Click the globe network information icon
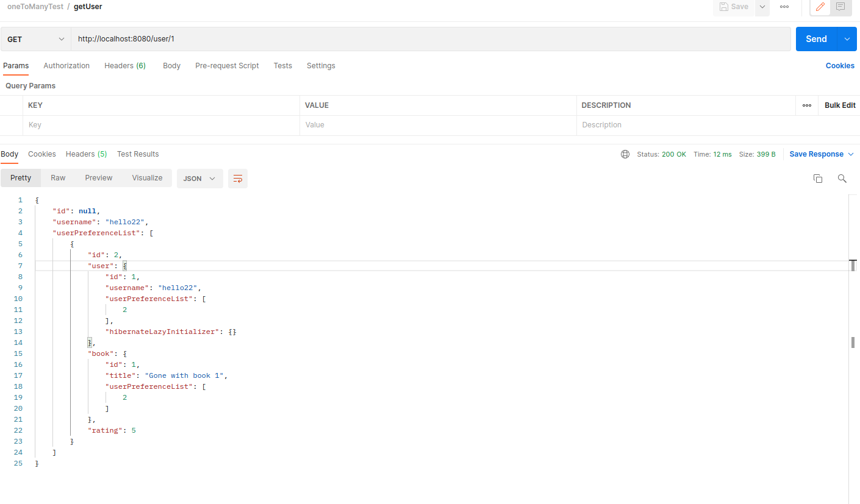The image size is (860, 504). coord(625,154)
